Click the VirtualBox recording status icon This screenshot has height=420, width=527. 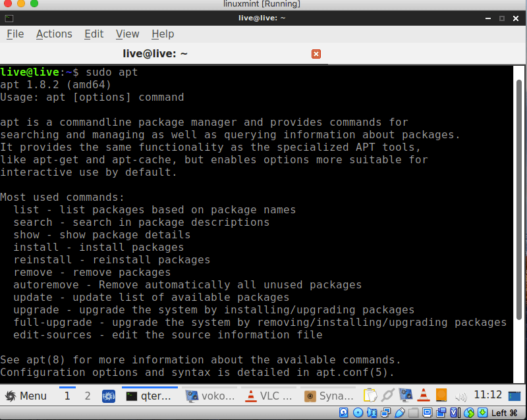(441, 412)
